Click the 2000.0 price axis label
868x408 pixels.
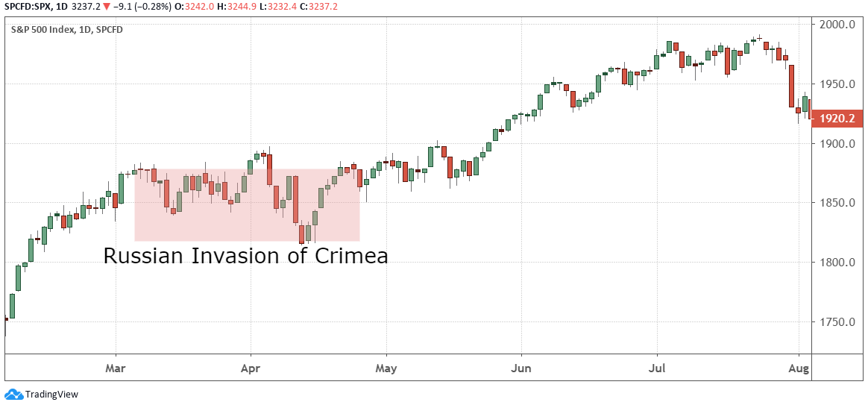coord(837,25)
